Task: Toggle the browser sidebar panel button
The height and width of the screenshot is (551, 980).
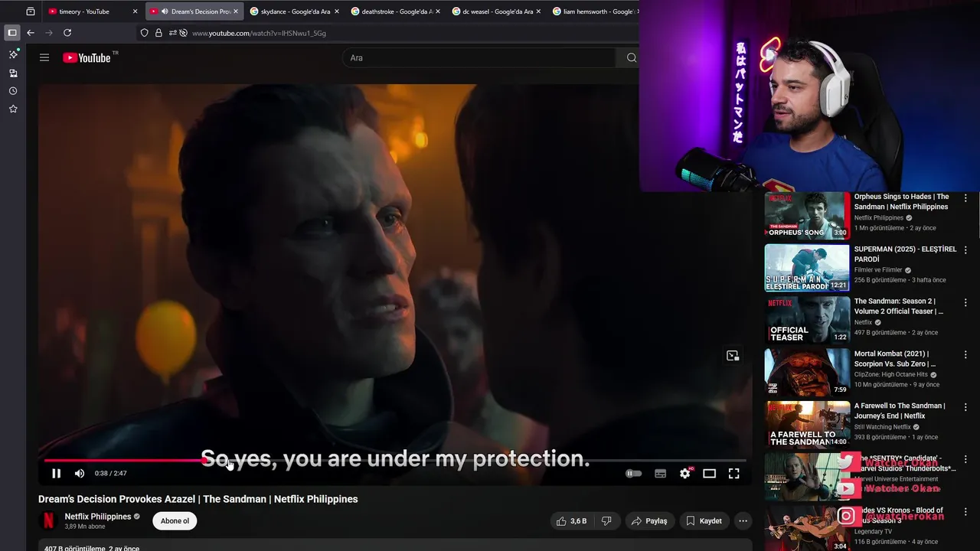Action: (11, 33)
